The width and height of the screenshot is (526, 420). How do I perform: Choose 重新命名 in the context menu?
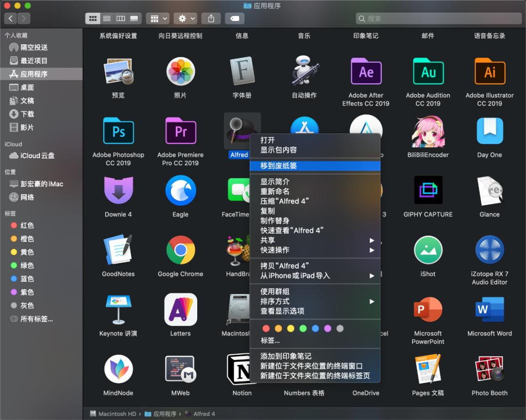click(315, 191)
